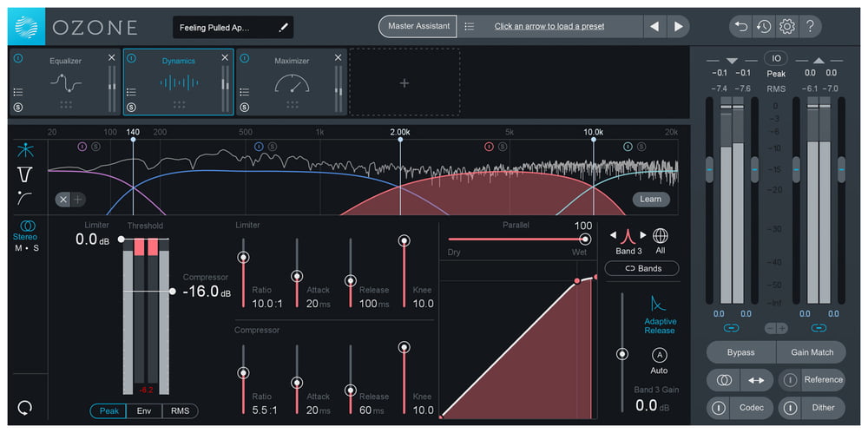Remove the Equalizer module with X

[x=111, y=57]
